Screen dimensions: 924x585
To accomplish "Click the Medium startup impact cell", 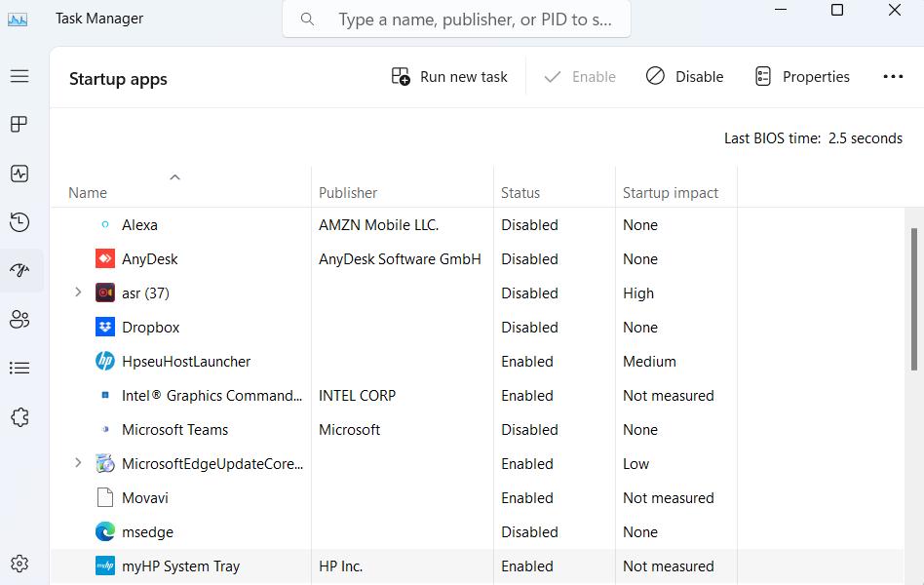I will click(x=649, y=362).
